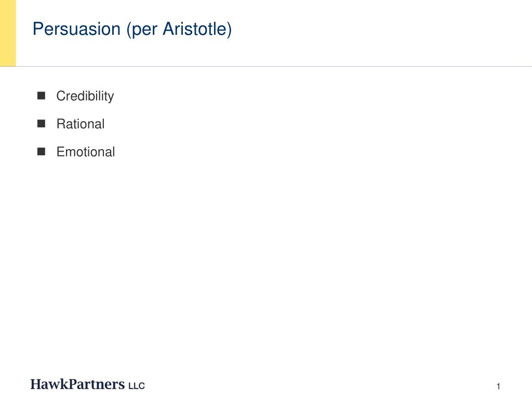Click the word Persuasion in the title
The image size is (532, 399).
click(77, 29)
